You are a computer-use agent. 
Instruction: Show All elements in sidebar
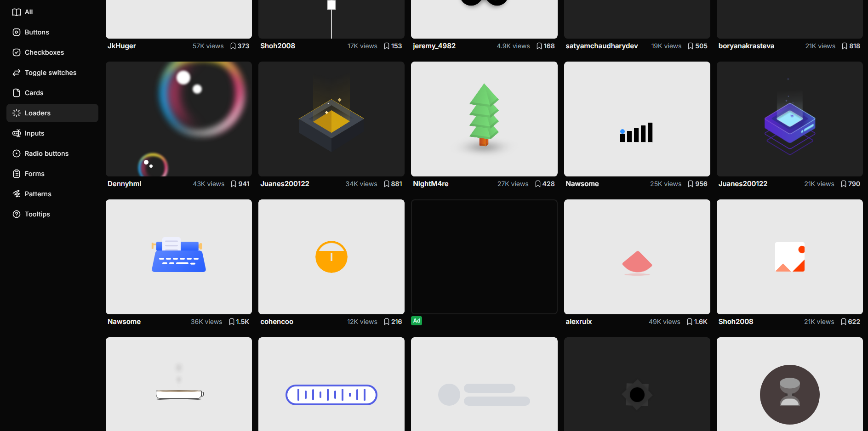29,12
